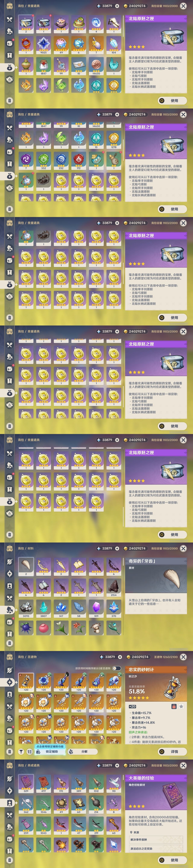Select the white ore item with count 3093
193x868 pixels.
[x=26, y=609]
